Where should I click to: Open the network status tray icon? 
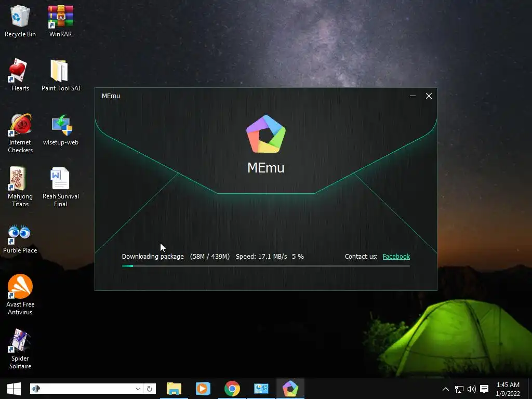(459, 389)
